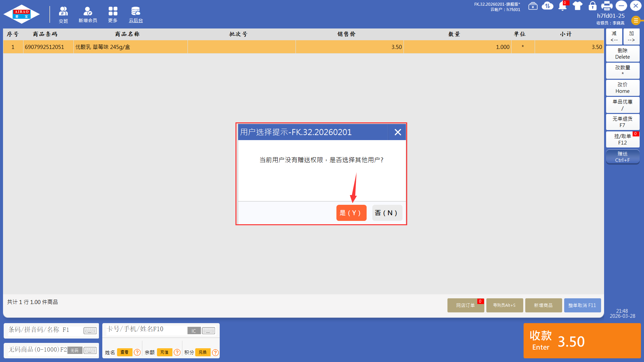
Task: Click the 交班 shift handover icon
Action: click(x=63, y=15)
